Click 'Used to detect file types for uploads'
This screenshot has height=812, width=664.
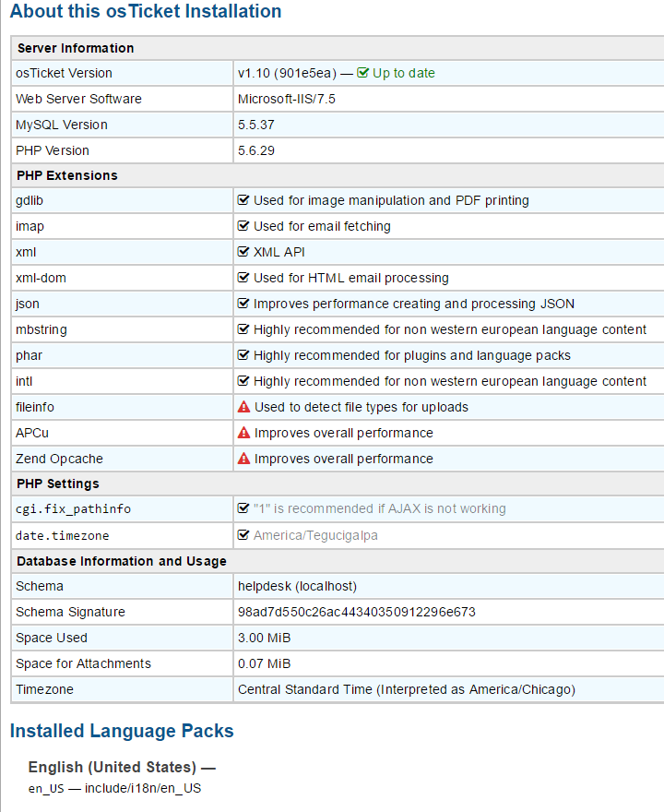(362, 408)
